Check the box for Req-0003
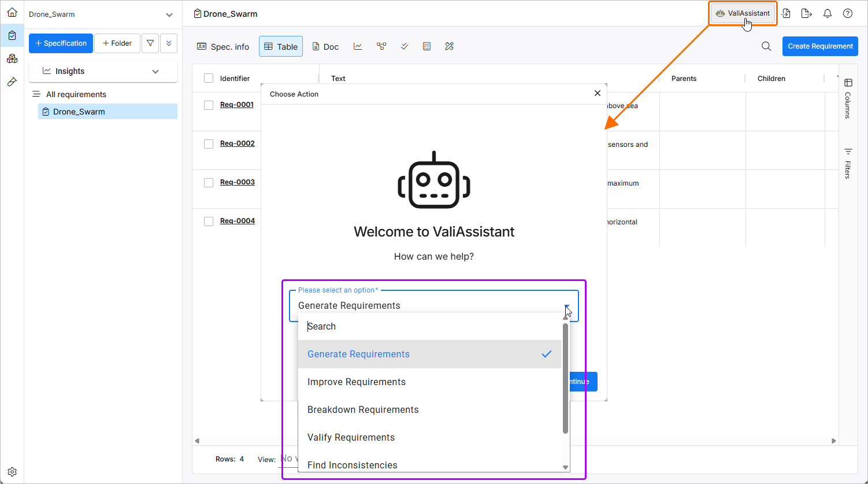 coord(209,183)
